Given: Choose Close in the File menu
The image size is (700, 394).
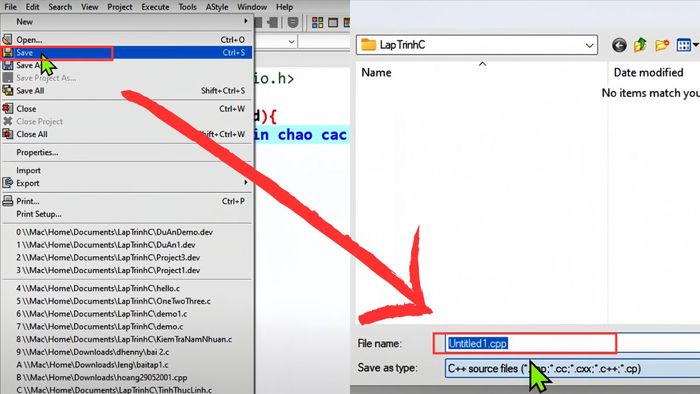Looking at the screenshot, I should (x=126, y=109).
